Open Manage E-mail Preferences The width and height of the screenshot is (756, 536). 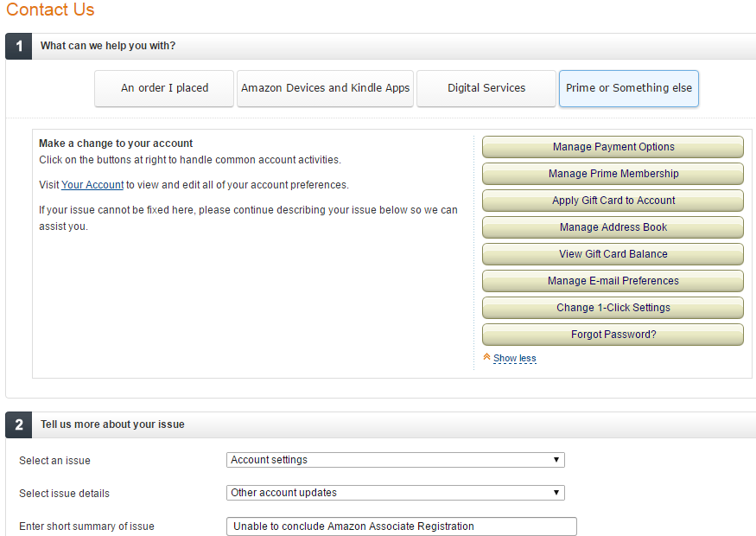click(x=613, y=281)
